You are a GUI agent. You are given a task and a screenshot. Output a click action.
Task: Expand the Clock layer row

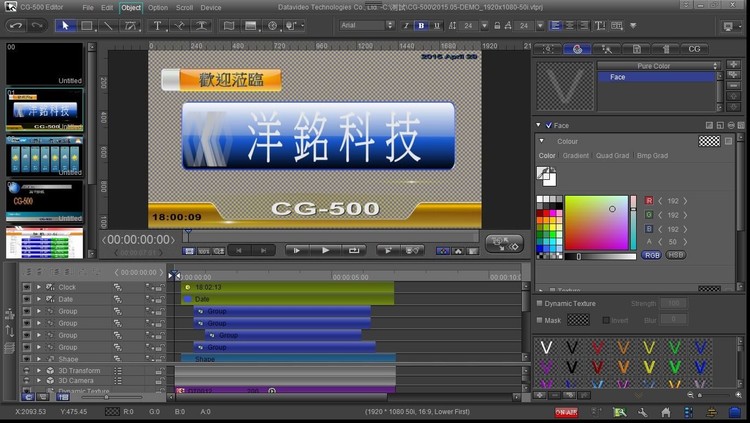(x=39, y=287)
